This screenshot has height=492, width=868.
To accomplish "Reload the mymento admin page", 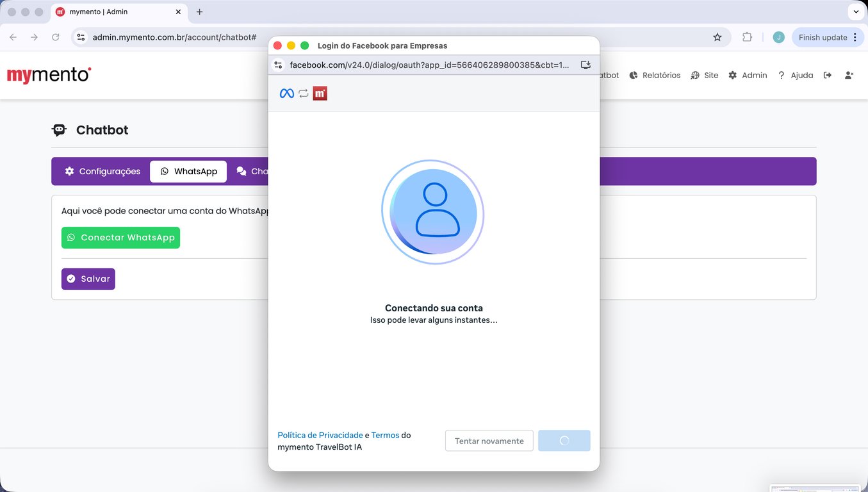I will point(56,37).
